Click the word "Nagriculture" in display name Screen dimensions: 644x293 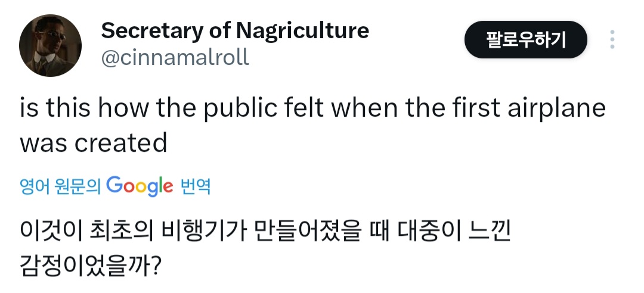302,30
